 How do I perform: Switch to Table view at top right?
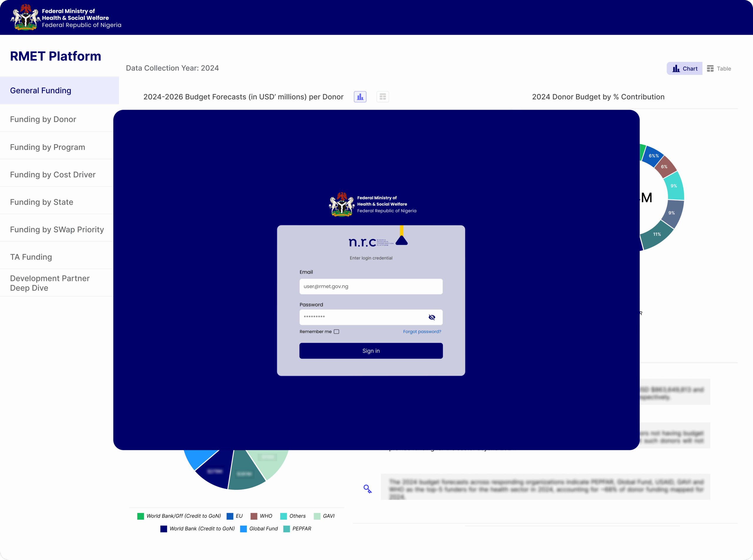pyautogui.click(x=719, y=69)
